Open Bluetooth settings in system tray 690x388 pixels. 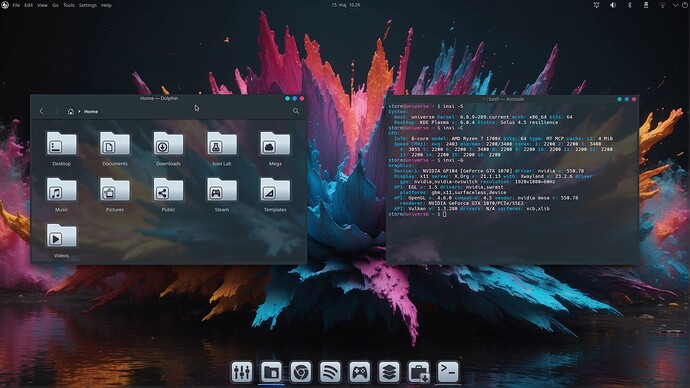[x=629, y=5]
